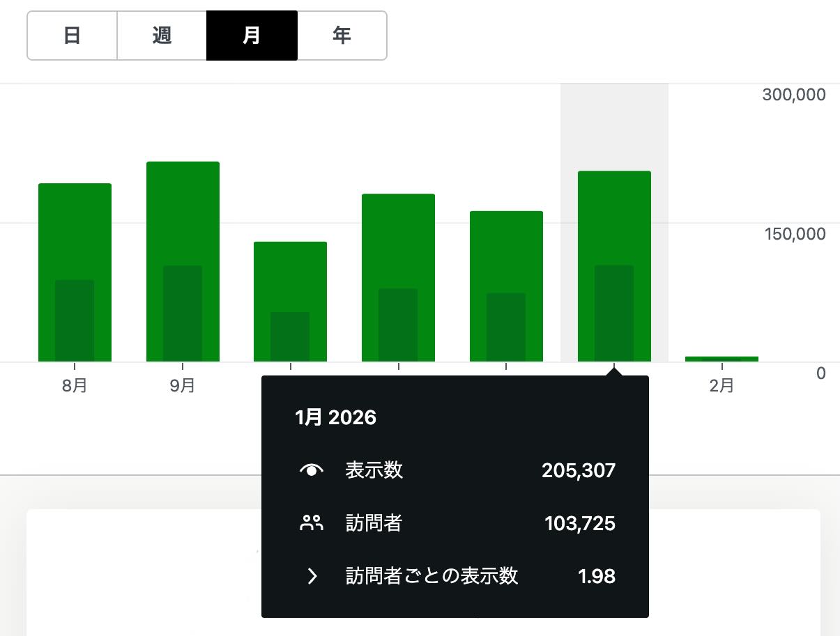Click the dark visitors bar in highlighted column
840x636 pixels.
click(x=614, y=313)
